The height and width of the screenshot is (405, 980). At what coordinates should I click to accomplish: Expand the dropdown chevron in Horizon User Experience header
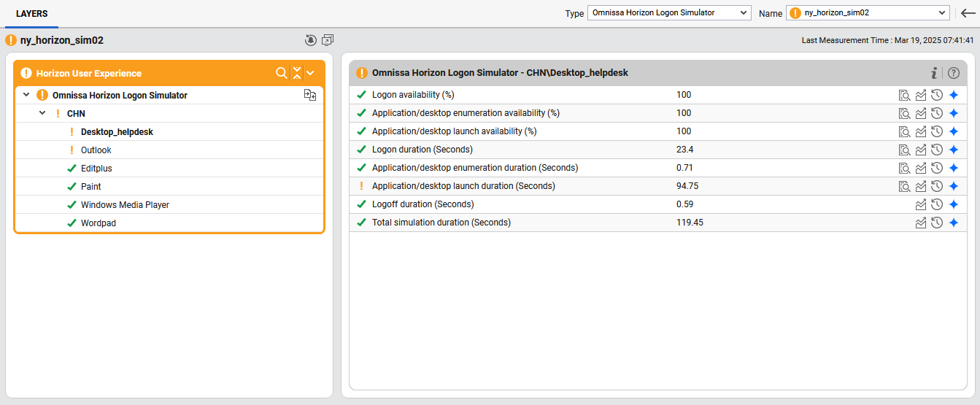pyautogui.click(x=310, y=73)
